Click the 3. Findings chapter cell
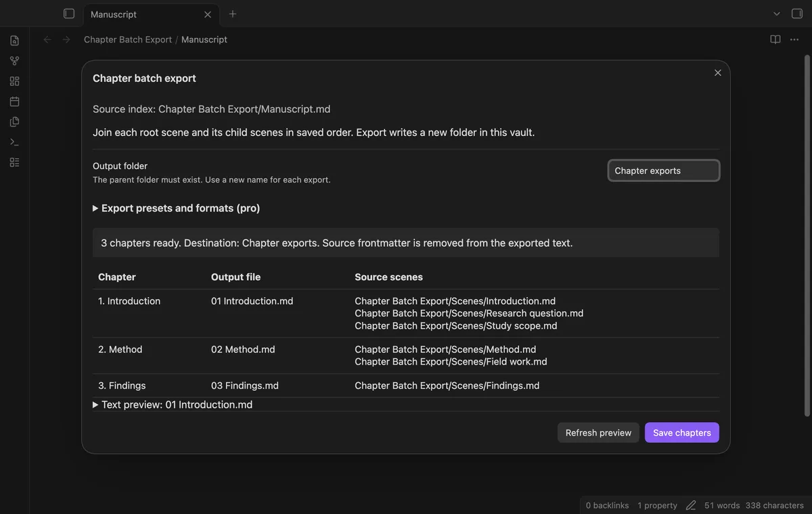 [x=122, y=385]
